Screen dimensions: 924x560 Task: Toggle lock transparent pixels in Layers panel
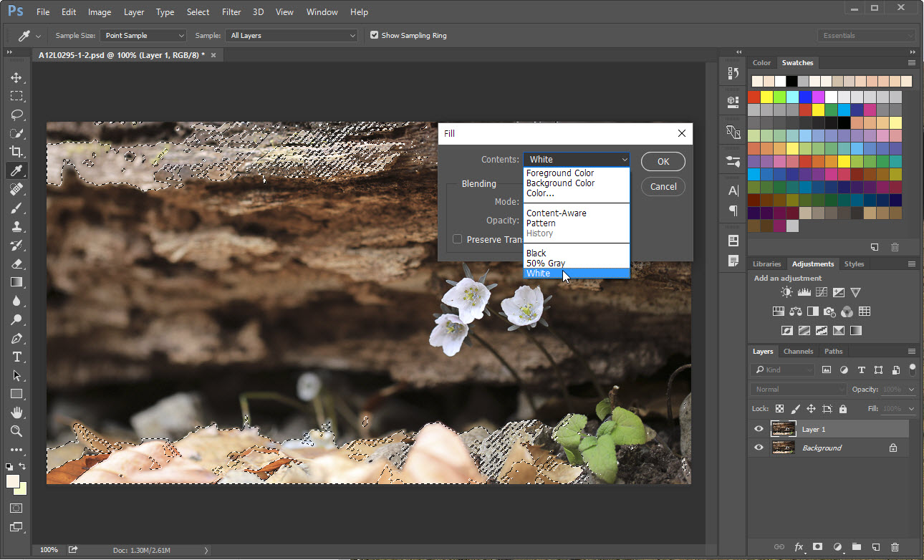click(x=780, y=409)
